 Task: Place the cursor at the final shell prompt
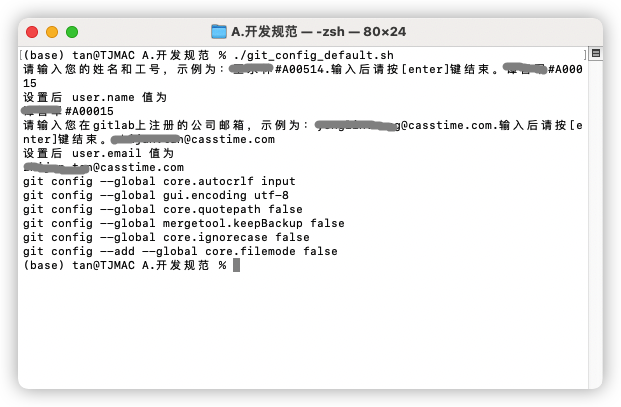tap(236, 265)
